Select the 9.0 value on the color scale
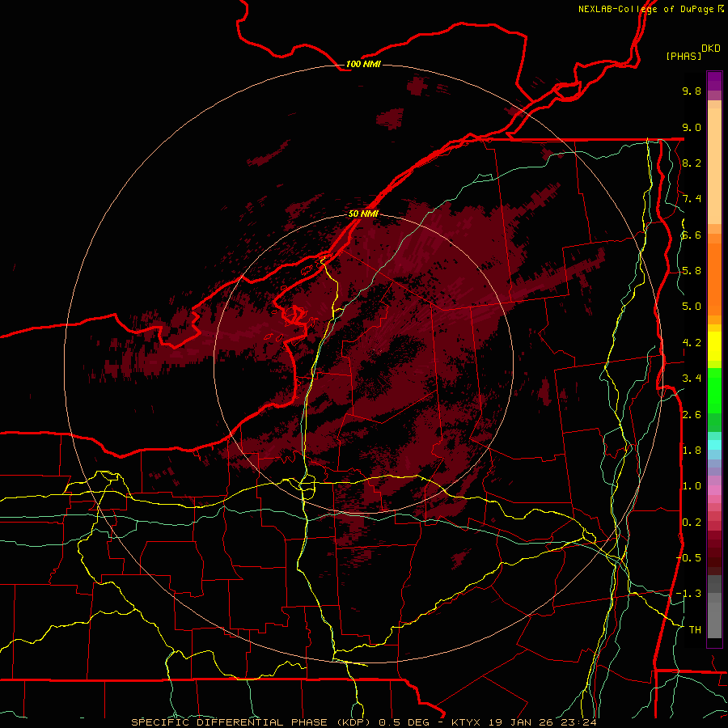The width and height of the screenshot is (728, 728). (x=692, y=127)
